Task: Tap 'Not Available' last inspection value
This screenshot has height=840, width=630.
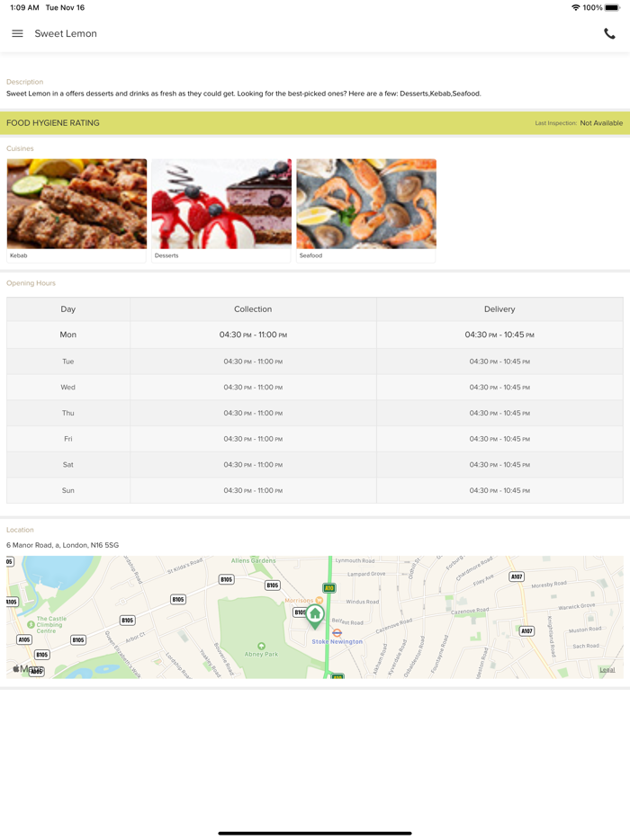Action: click(x=601, y=122)
